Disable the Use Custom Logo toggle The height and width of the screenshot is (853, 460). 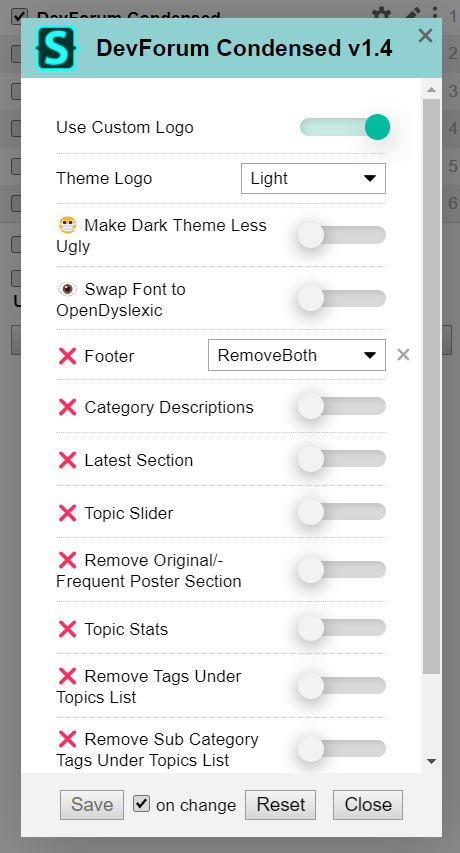point(343,127)
